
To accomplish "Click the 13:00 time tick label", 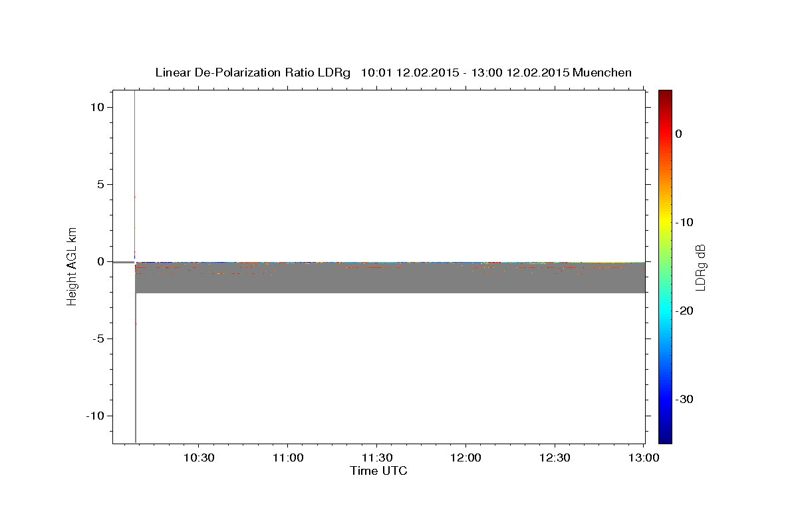I will pos(644,458).
